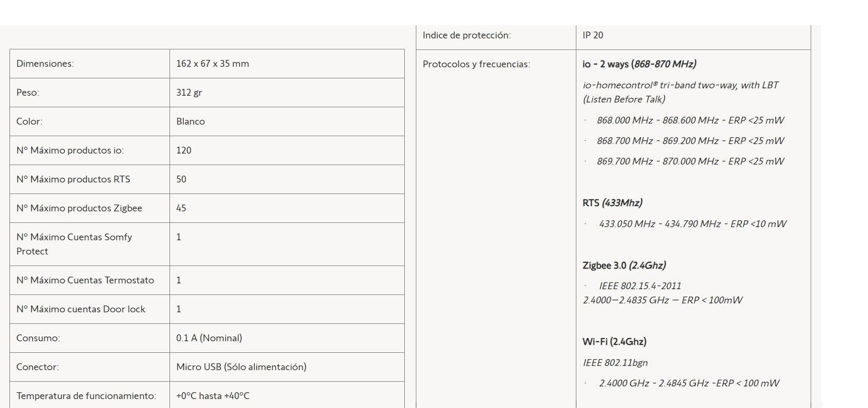
Task: Click the Micro USB (Sólo alimentación) text
Action: (x=241, y=367)
